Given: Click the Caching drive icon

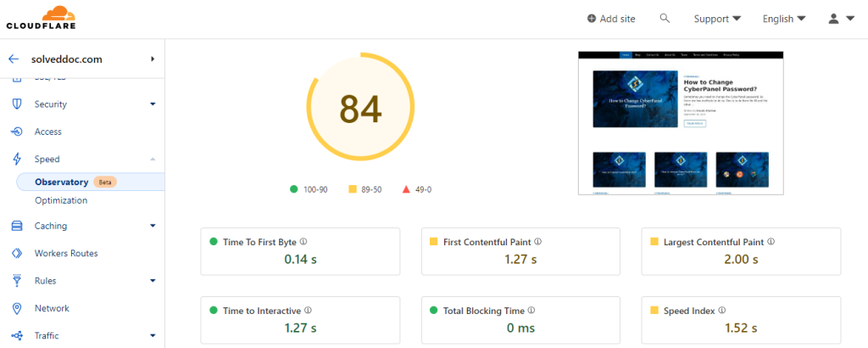Looking at the screenshot, I should tap(17, 226).
